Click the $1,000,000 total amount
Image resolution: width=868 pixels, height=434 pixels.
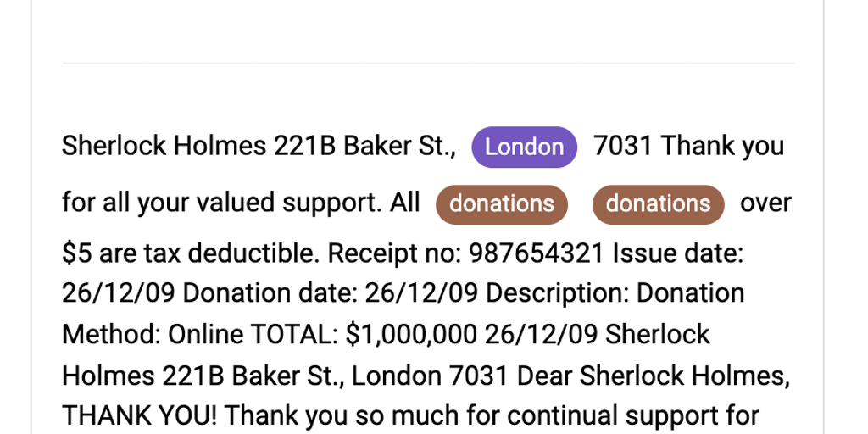[411, 334]
